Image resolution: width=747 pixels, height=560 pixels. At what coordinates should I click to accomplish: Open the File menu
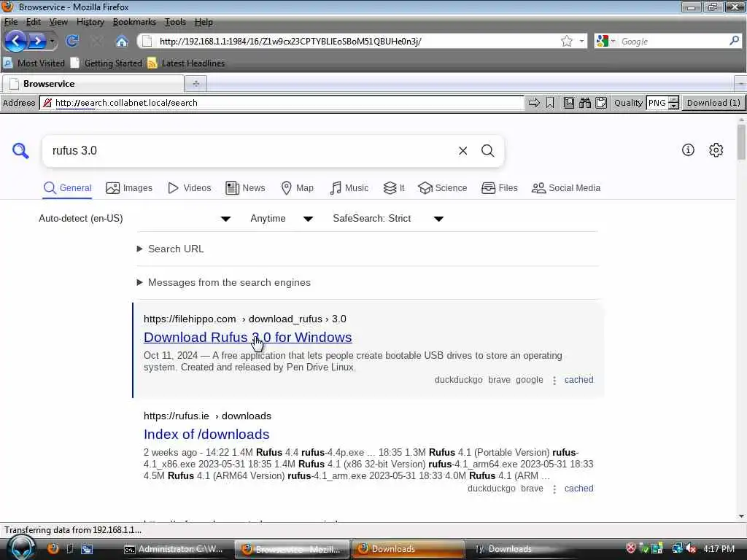[x=10, y=22]
